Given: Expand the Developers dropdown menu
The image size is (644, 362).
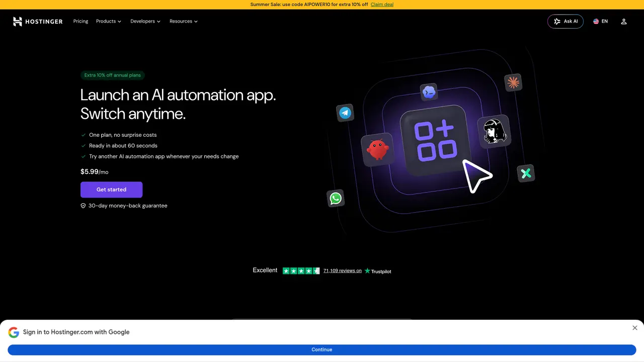Looking at the screenshot, I should point(145,21).
